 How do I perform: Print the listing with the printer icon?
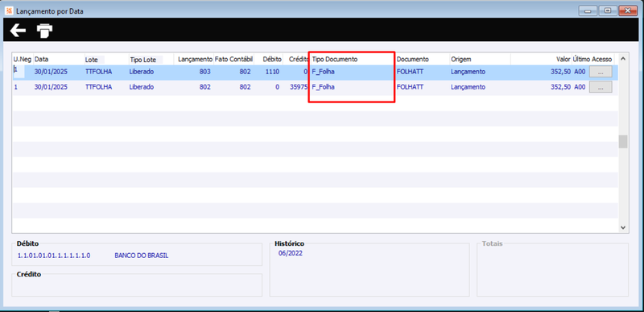[x=45, y=31]
